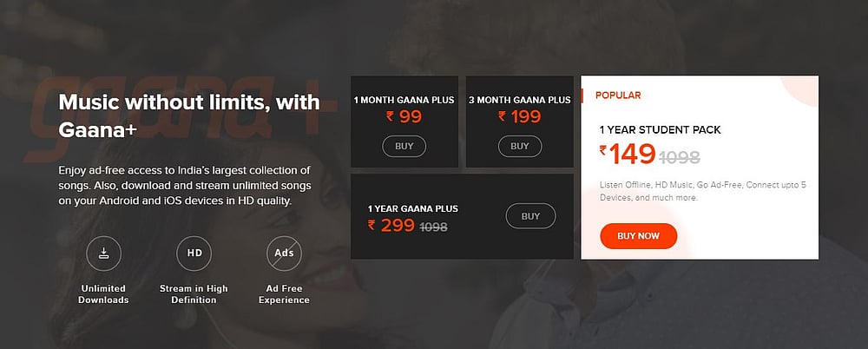Image resolution: width=868 pixels, height=349 pixels.
Task: Click the Popular label on student pack
Action: pyautogui.click(x=618, y=95)
